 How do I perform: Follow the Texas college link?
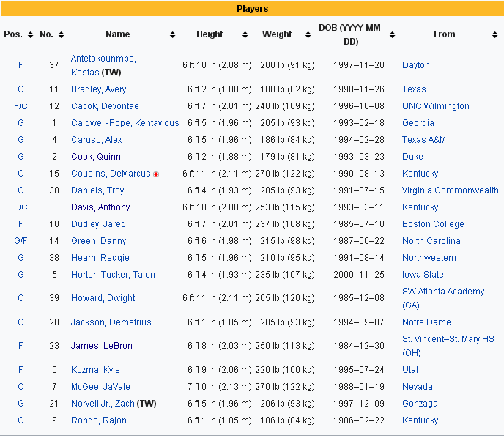[414, 89]
